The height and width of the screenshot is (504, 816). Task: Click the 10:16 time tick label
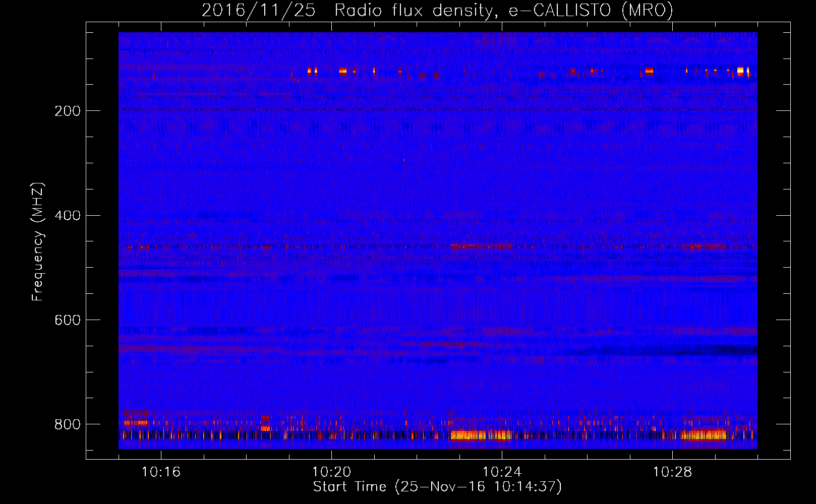161,472
